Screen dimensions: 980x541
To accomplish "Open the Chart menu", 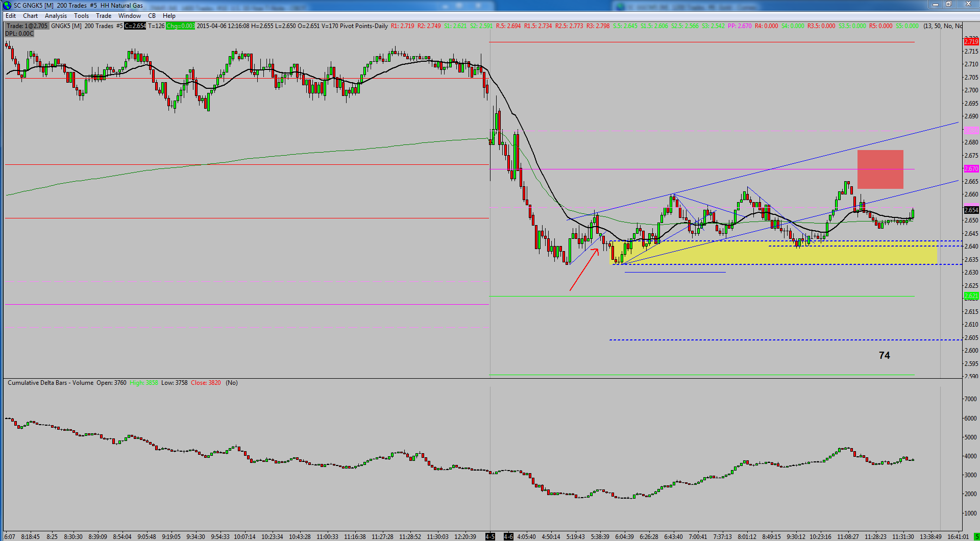I will point(30,16).
